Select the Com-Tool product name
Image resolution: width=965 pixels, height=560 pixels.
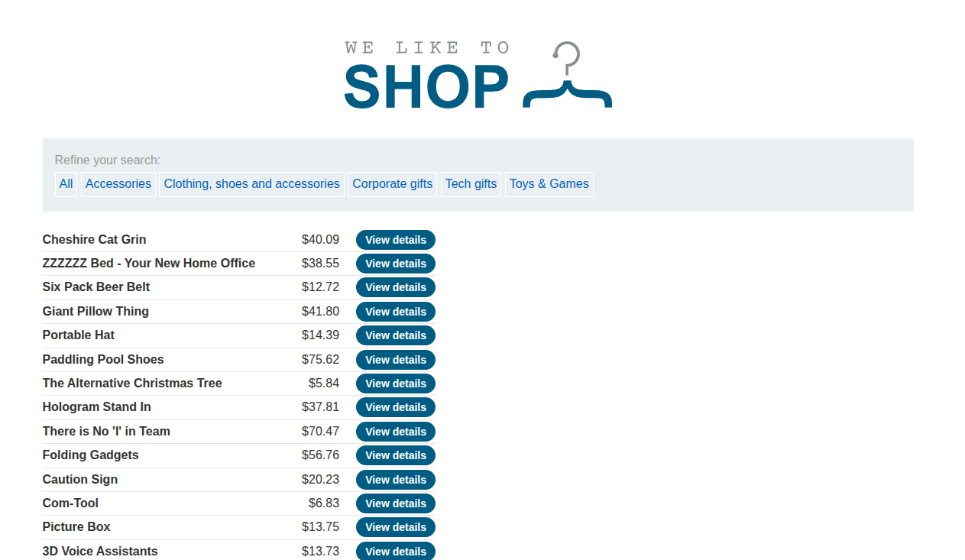70,503
